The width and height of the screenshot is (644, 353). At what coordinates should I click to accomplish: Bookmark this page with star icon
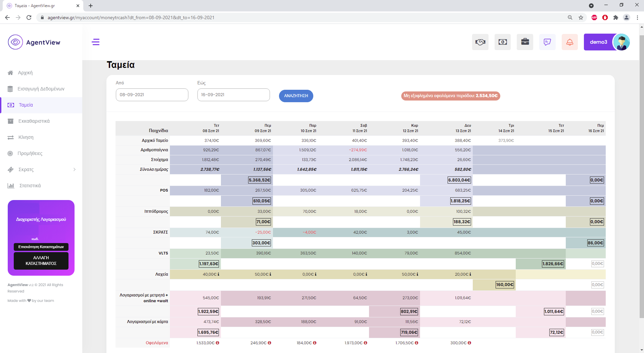click(581, 17)
